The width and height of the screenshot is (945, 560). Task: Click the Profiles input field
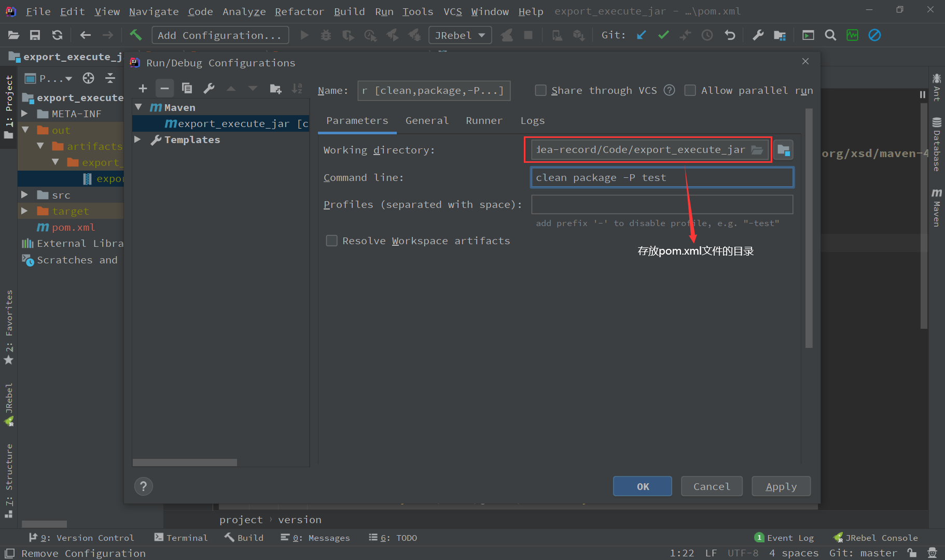point(662,204)
